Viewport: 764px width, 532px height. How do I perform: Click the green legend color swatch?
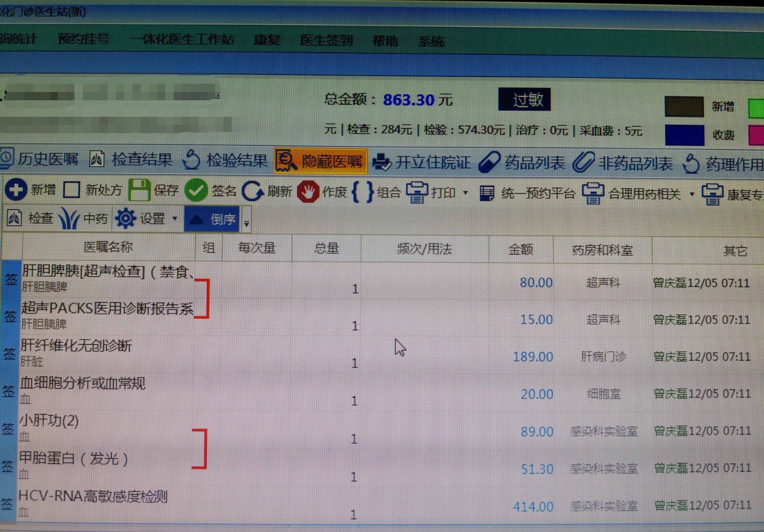tap(756, 108)
